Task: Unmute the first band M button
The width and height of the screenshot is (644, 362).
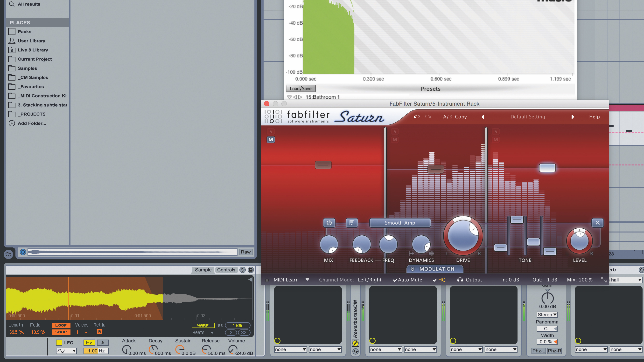Action: 271,140
